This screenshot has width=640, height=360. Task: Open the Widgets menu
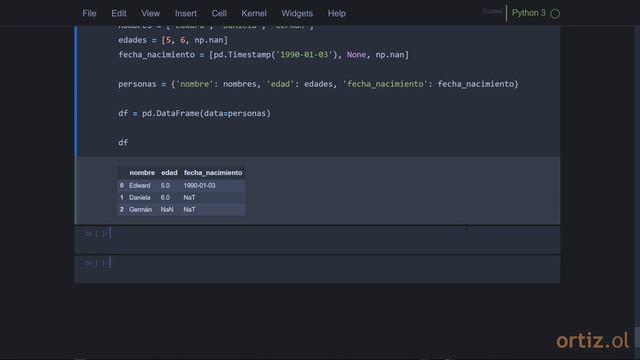coord(297,13)
